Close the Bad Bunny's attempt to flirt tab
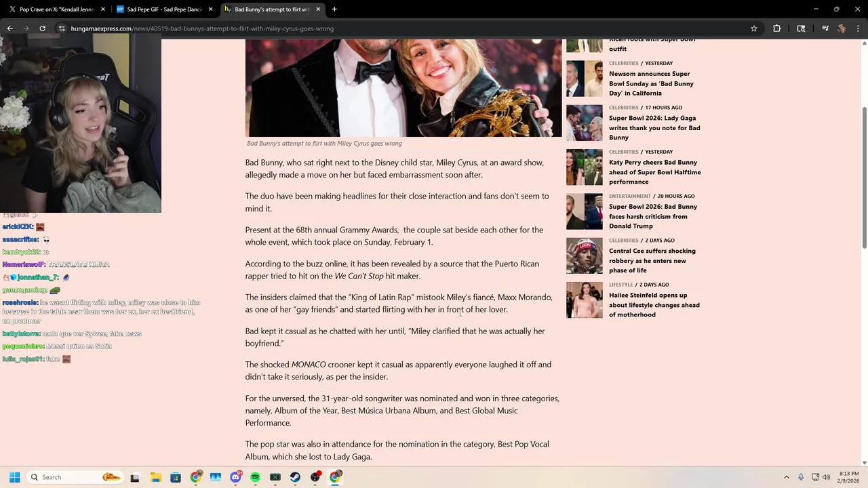The height and width of the screenshot is (488, 868). (318, 9)
